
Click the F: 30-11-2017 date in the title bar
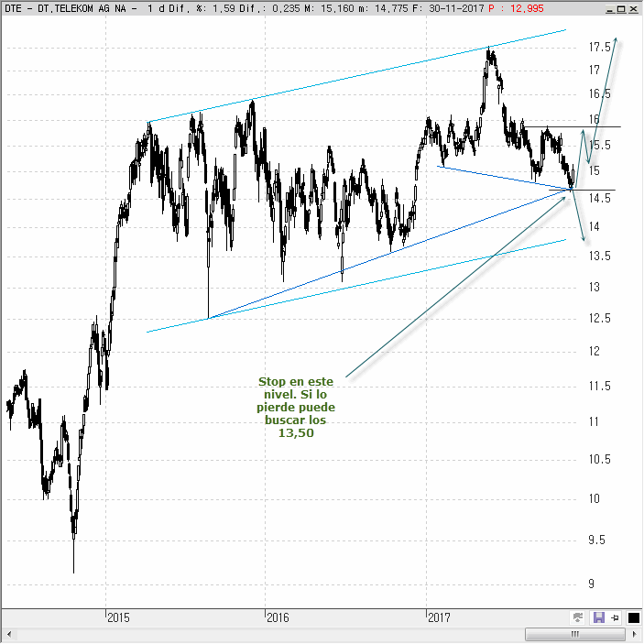(x=448, y=8)
